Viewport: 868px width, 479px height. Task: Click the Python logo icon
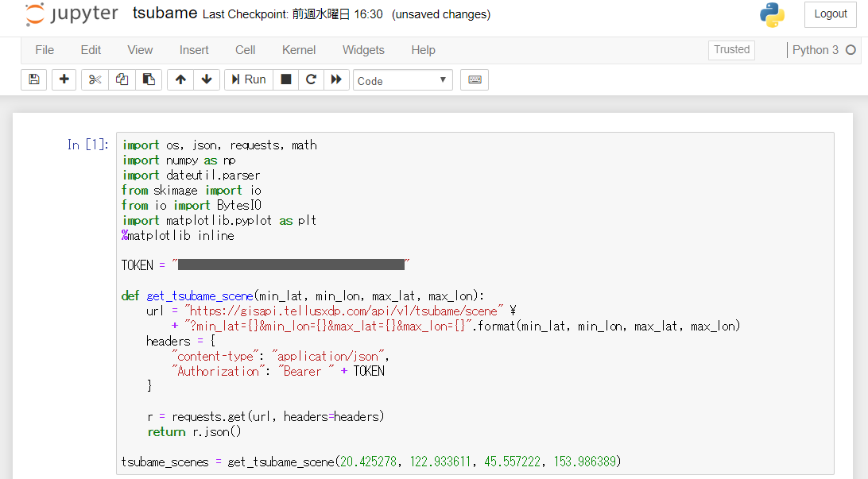tap(772, 15)
